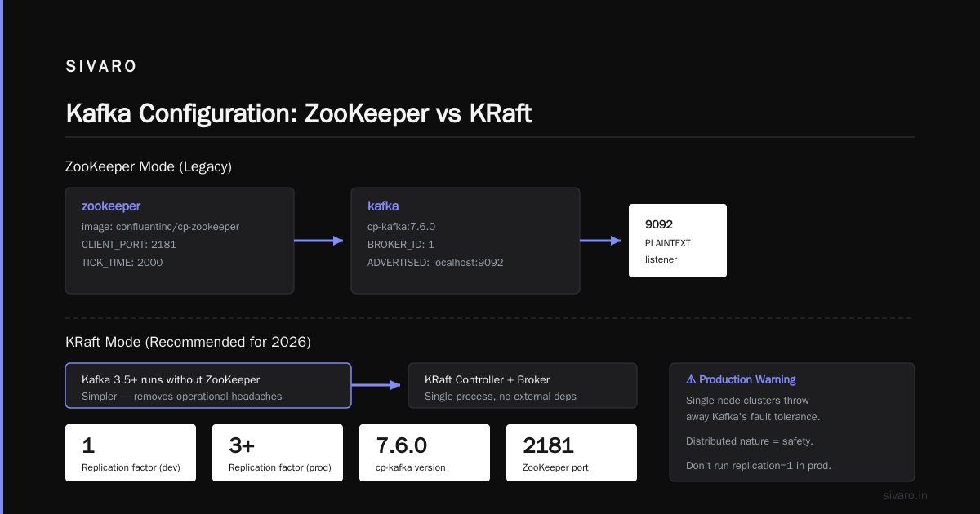
Task: Select the 'KRaft Controller + Broker' text
Action: pyautogui.click(x=488, y=379)
